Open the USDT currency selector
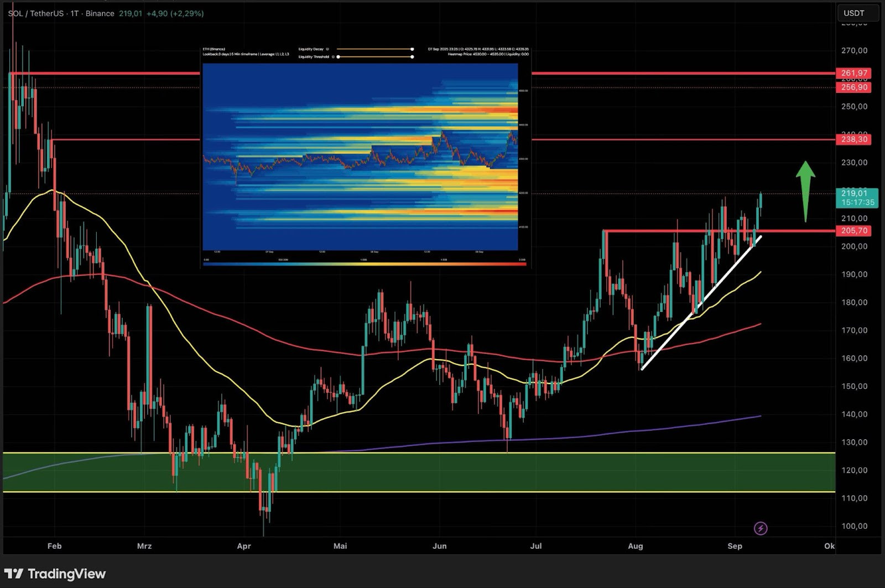Screen dimensions: 885x588 coord(858,13)
